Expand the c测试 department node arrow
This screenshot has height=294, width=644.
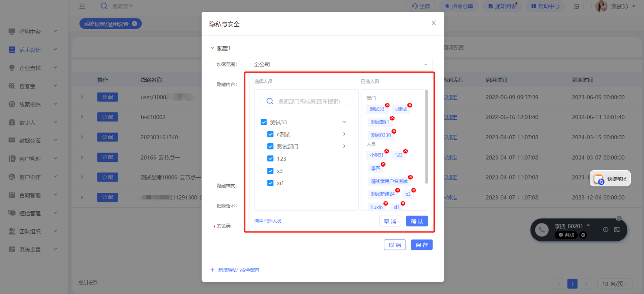pyautogui.click(x=344, y=134)
